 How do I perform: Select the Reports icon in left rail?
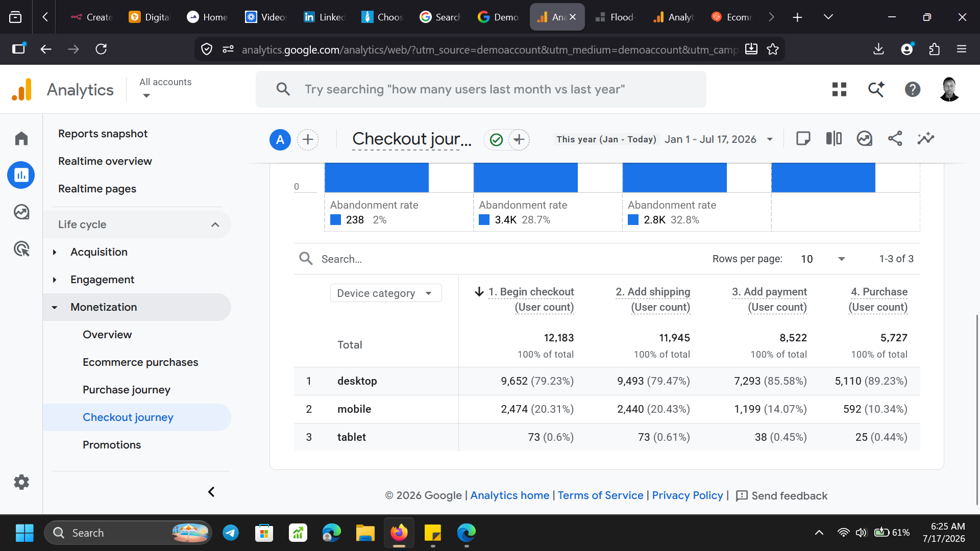coord(21,175)
